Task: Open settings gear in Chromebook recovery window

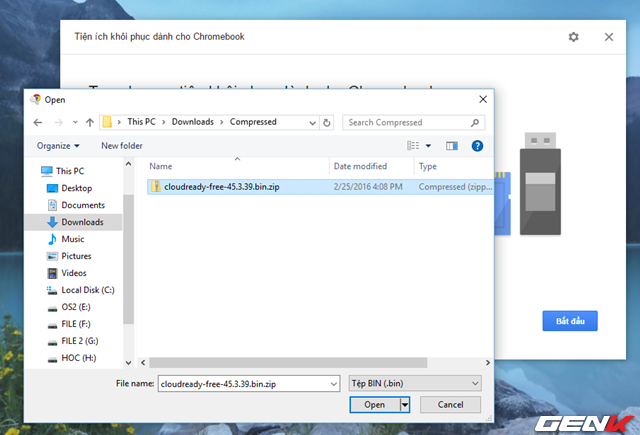Action: click(x=573, y=37)
